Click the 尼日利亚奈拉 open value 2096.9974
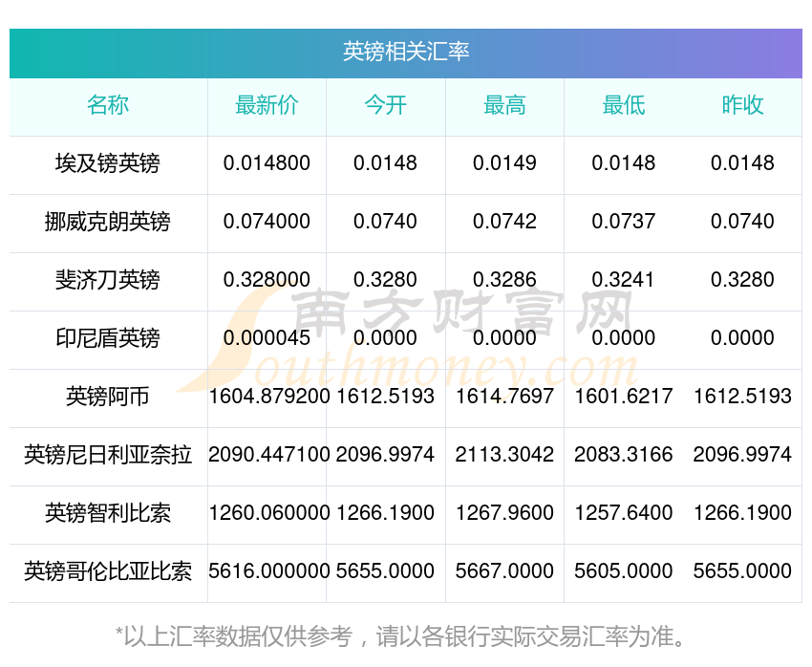This screenshot has width=812, height=667. [386, 455]
